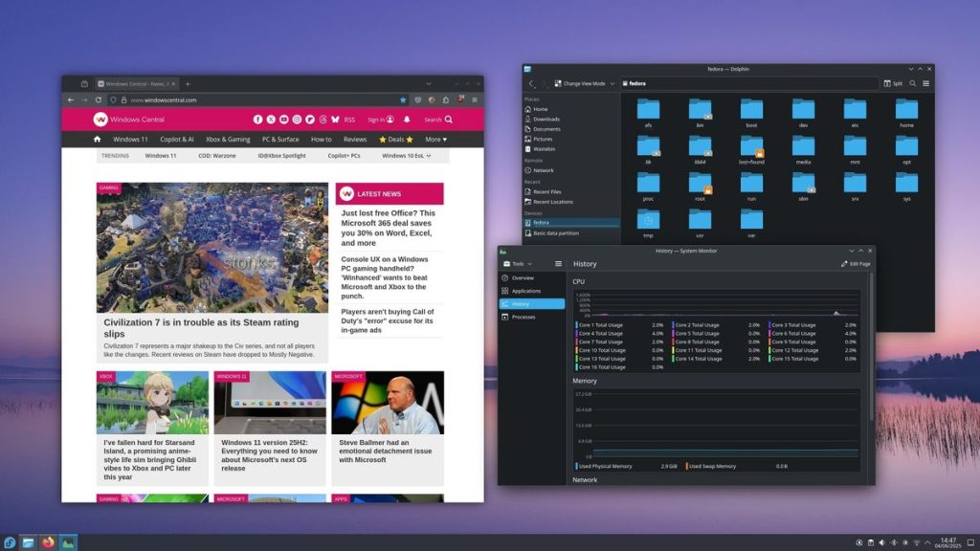Open the Tools dropdown in System Monitor
Screen dimensions: 980x551
click(517, 264)
